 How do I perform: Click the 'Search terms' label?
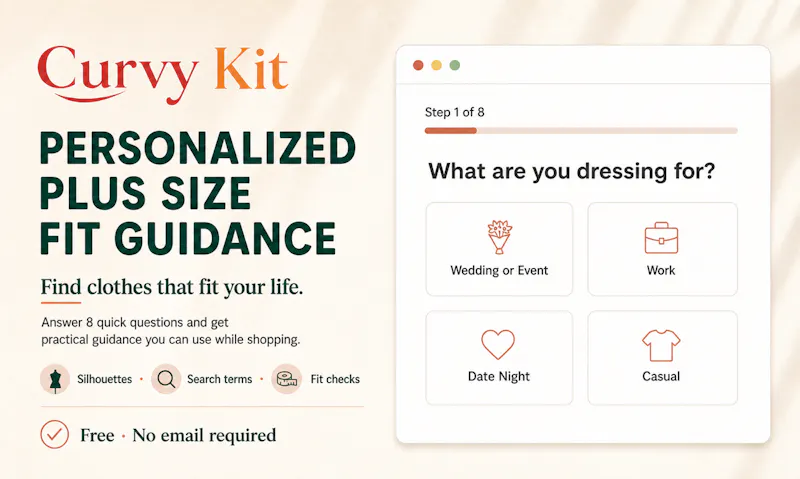point(219,379)
